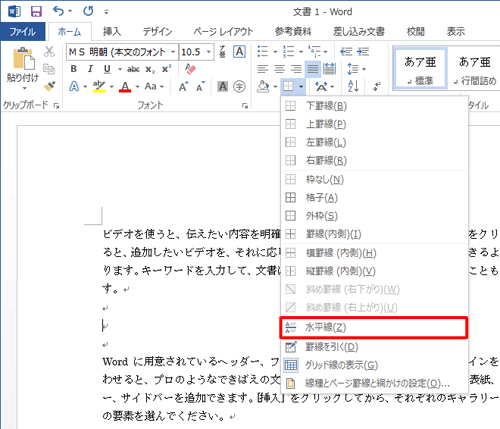The image size is (500, 429).
Task: Click the Show paragraph marks icon
Action: coord(377,87)
